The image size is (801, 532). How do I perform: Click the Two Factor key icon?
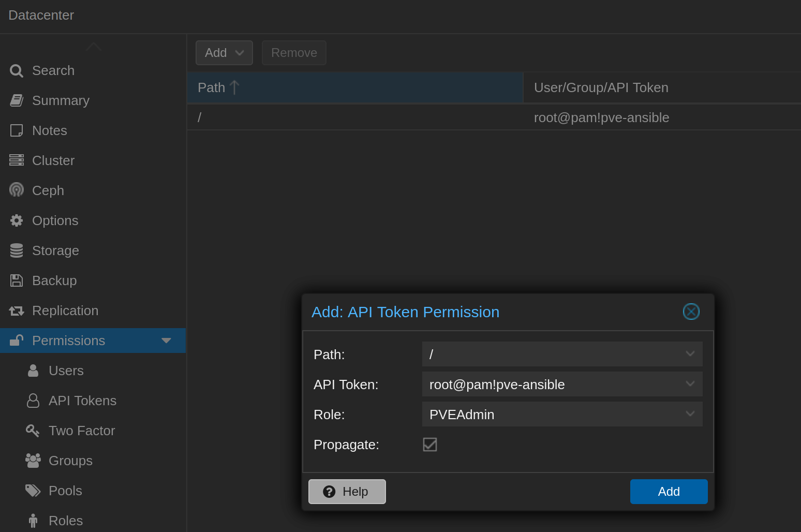pyautogui.click(x=33, y=431)
